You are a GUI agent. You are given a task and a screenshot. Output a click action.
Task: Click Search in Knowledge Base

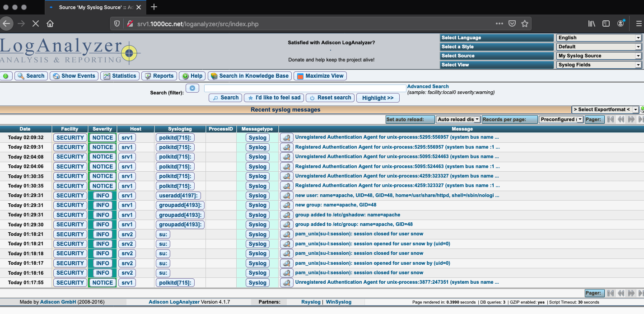click(249, 76)
